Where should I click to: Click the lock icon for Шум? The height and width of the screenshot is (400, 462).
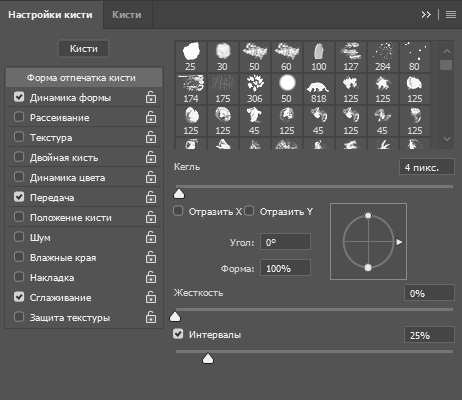pos(151,237)
